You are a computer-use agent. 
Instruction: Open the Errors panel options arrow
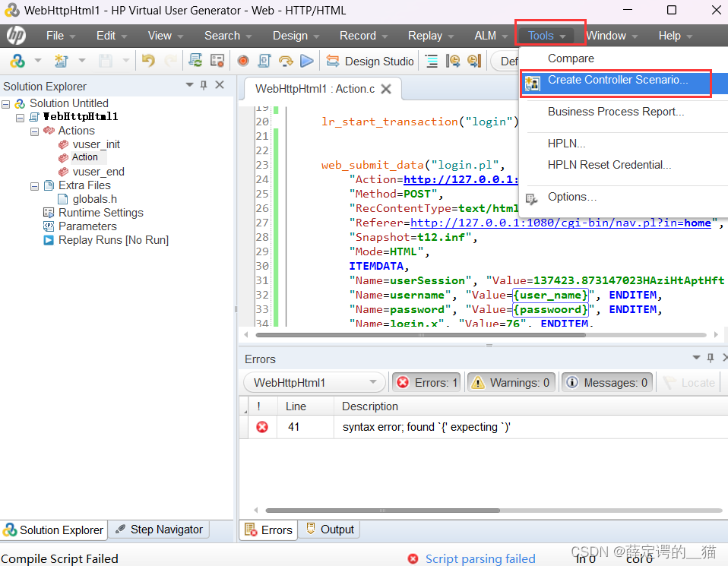696,358
